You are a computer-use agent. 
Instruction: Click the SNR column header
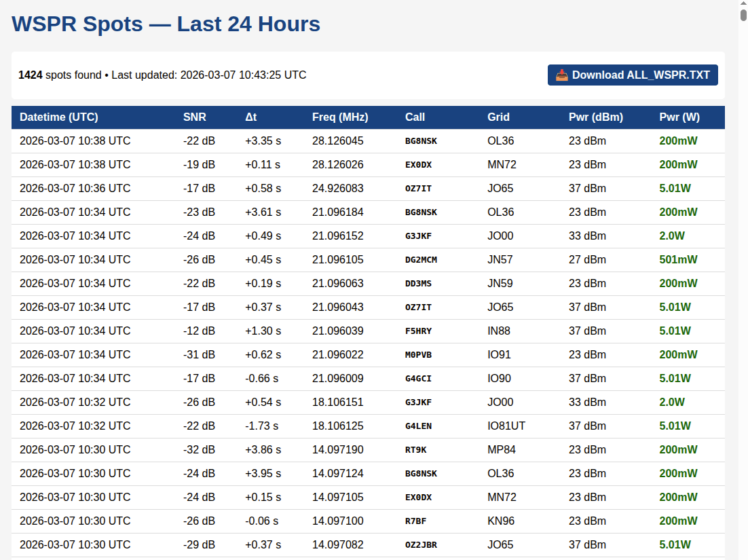(195, 117)
